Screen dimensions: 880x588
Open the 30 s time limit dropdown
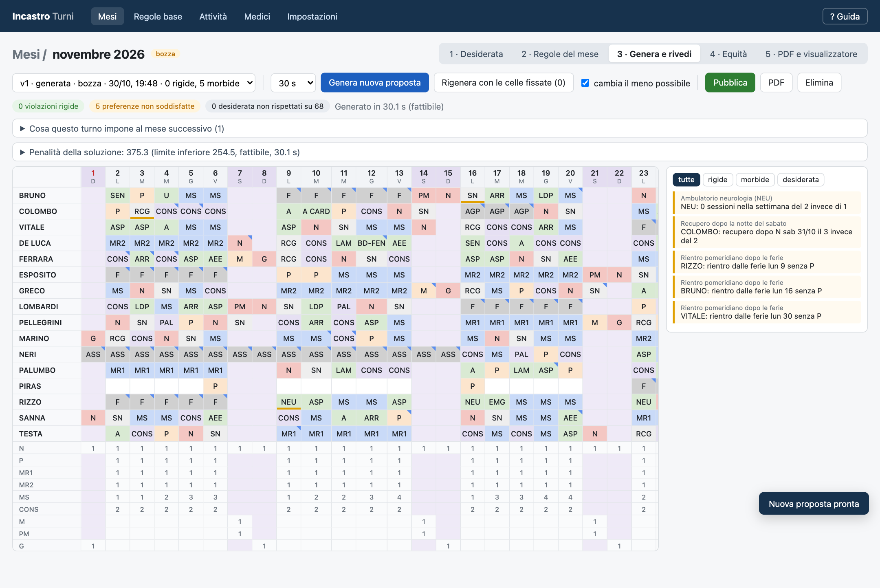pyautogui.click(x=293, y=83)
